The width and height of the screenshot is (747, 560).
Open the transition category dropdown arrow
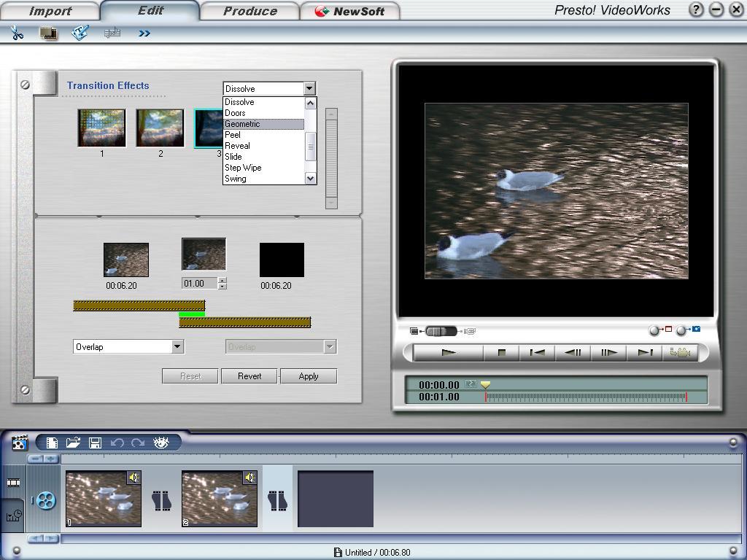309,88
